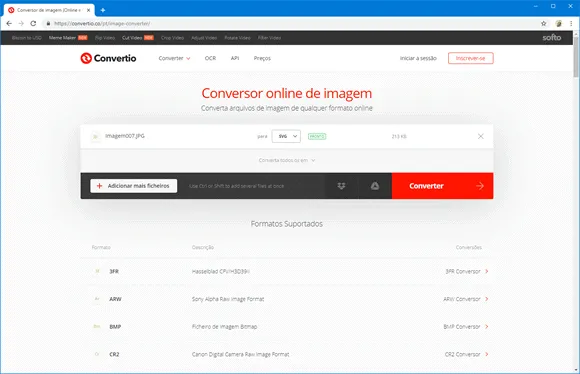Click the BMP format icon
The image size is (580, 374).
97,326
